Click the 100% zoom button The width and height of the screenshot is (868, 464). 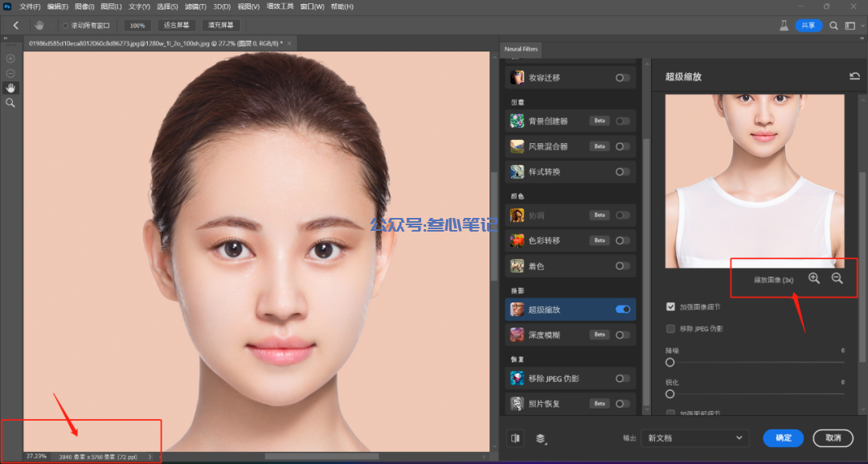(138, 26)
